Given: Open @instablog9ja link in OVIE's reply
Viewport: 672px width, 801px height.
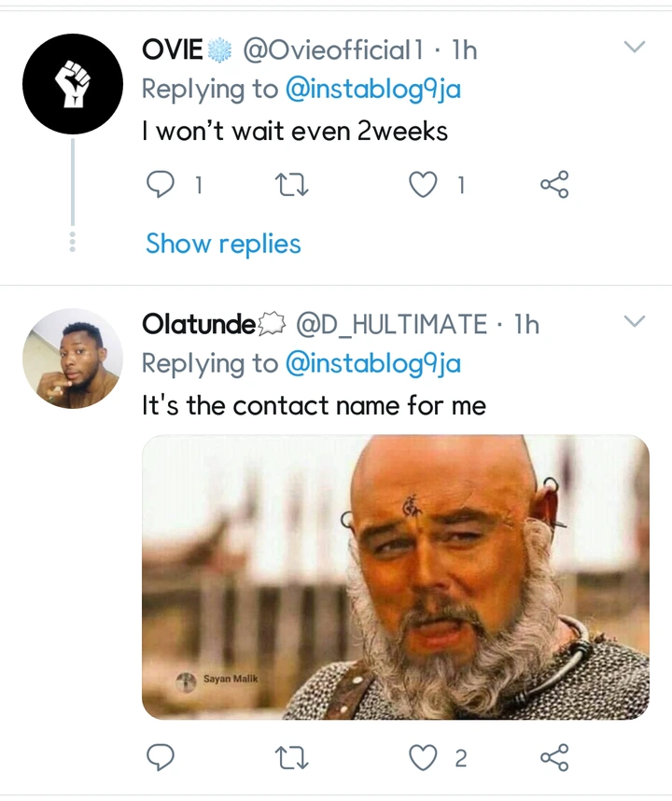Looking at the screenshot, I should coord(371,90).
